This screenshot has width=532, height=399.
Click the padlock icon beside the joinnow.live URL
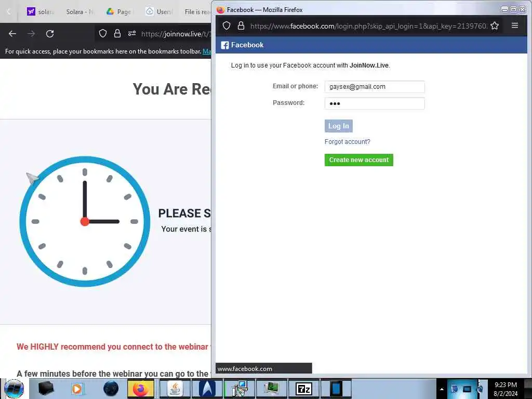tap(117, 34)
